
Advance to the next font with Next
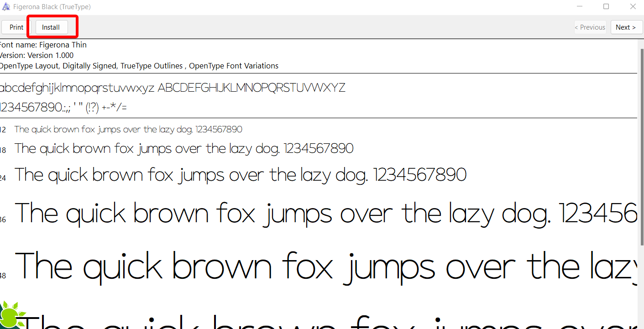pyautogui.click(x=626, y=27)
